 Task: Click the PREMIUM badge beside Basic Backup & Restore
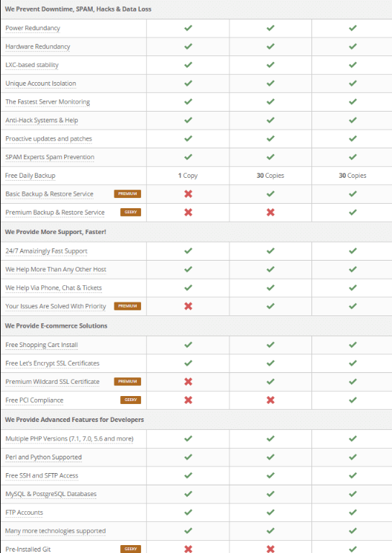coord(127,194)
